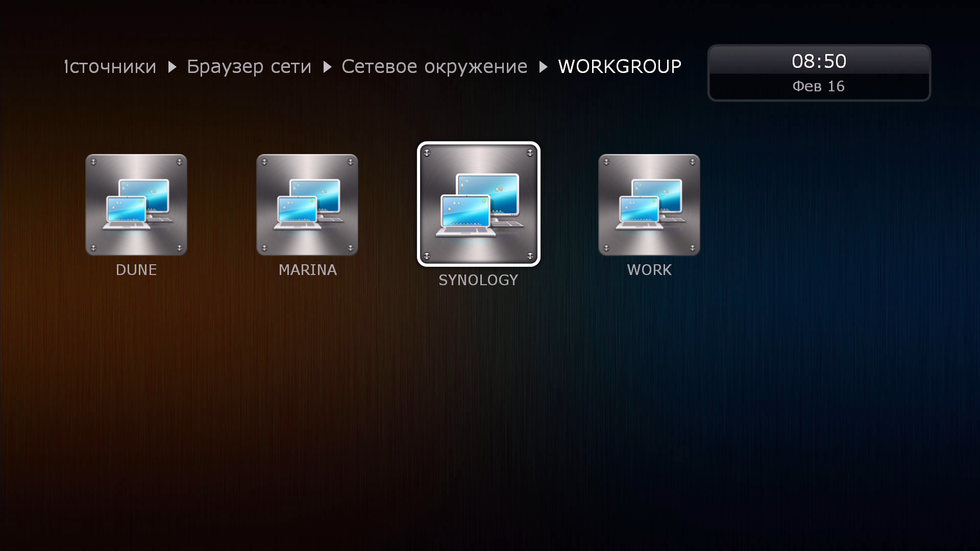Click arrow after Источники breadcrumb

(173, 67)
